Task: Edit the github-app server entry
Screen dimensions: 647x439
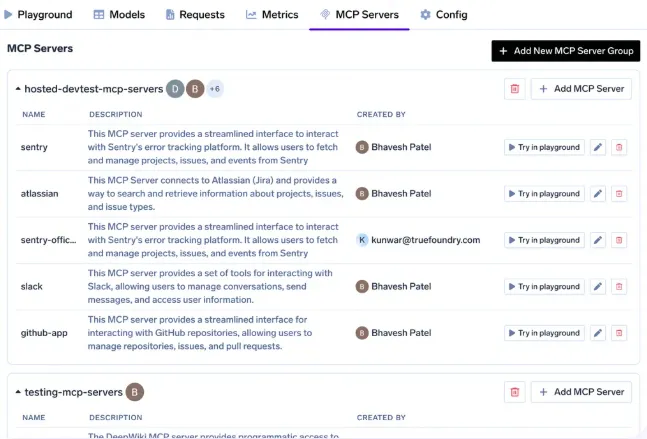Action: (x=597, y=333)
